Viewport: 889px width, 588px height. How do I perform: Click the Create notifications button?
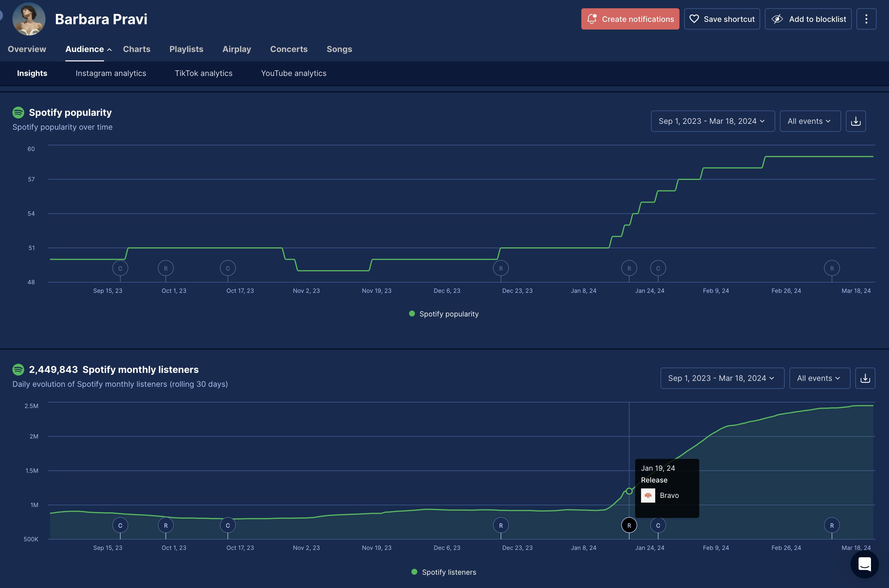[630, 19]
